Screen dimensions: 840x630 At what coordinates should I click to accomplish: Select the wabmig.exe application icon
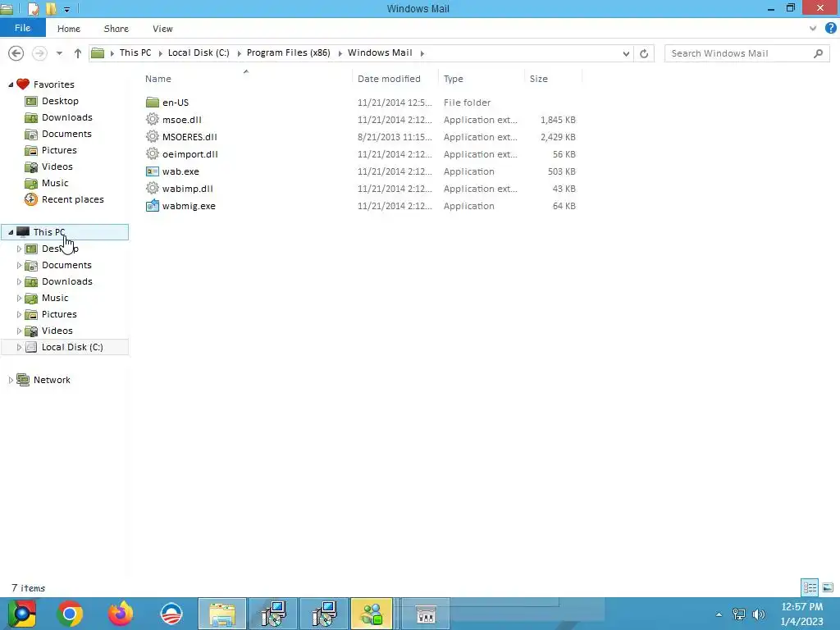(153, 206)
